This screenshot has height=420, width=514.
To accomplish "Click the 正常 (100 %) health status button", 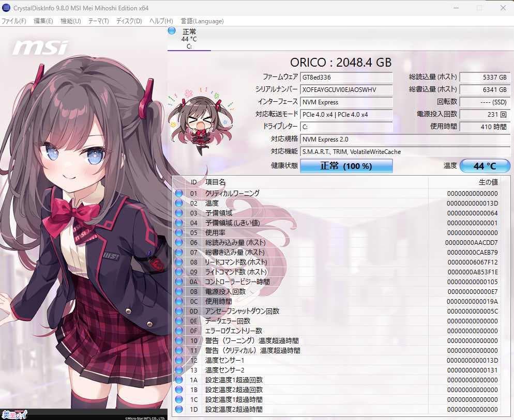I will coord(346,166).
